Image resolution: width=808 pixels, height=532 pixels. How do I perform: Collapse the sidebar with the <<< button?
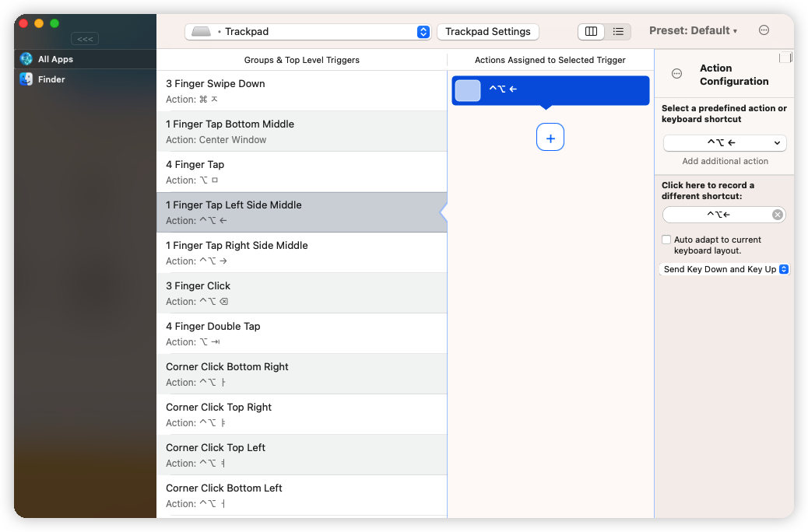tap(85, 39)
